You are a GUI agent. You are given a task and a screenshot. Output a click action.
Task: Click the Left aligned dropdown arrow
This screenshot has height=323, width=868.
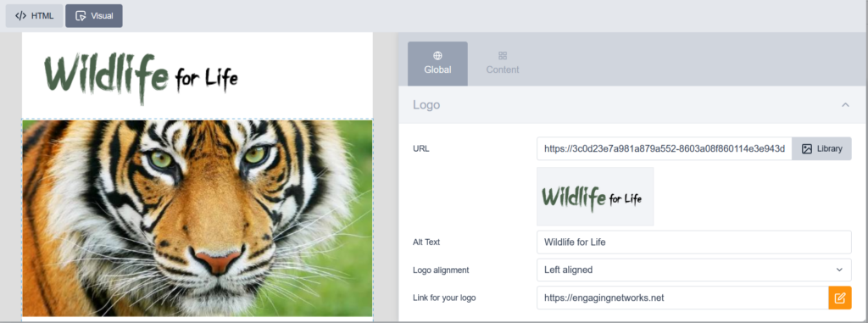(839, 270)
